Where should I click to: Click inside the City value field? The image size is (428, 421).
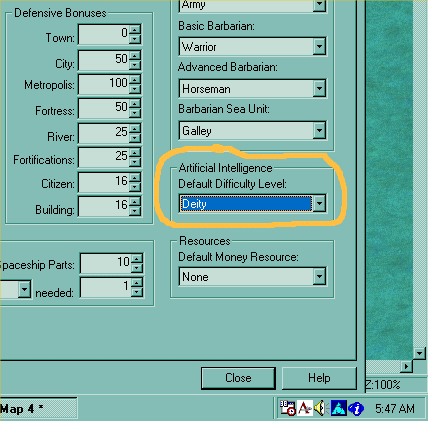[x=104, y=60]
